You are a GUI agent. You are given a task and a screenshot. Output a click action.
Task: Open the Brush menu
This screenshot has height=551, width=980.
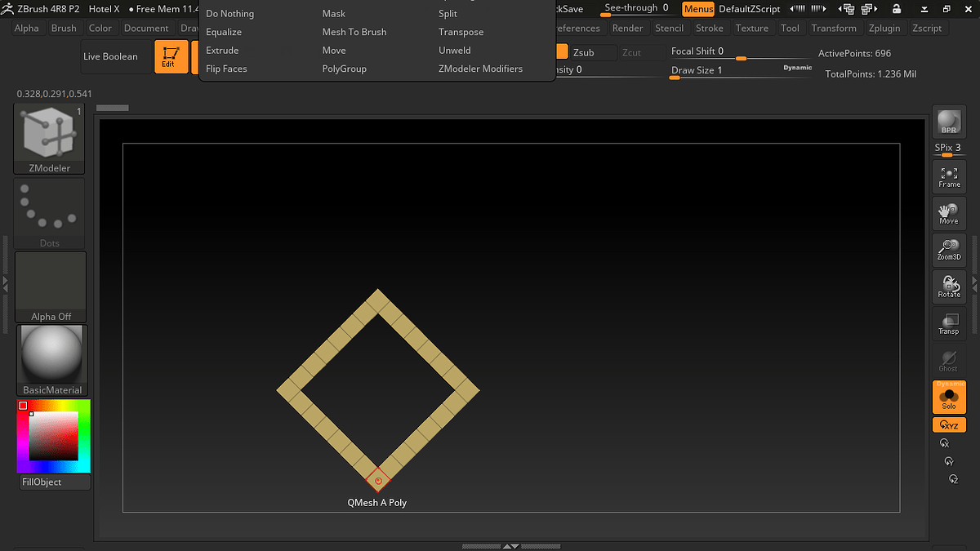(64, 28)
